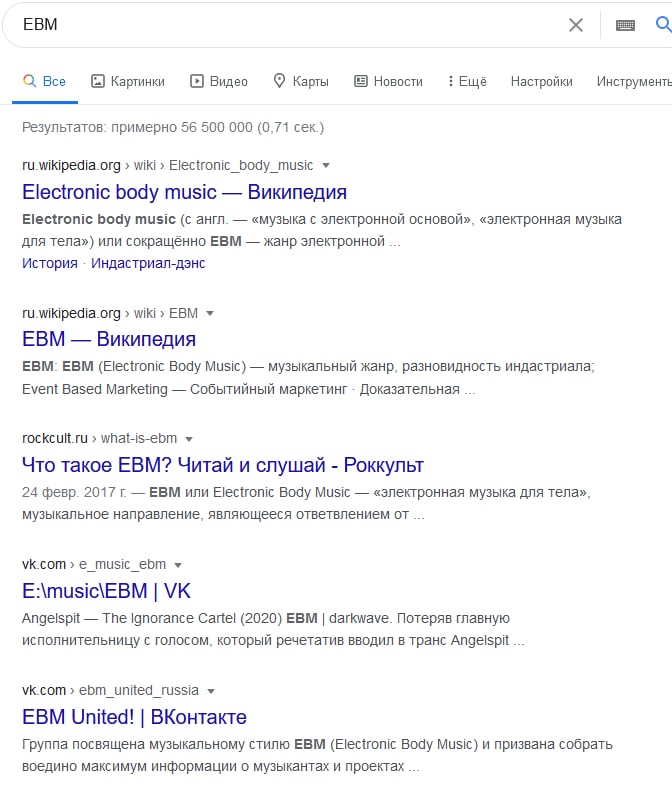Switch to the Картинки tab

(128, 81)
